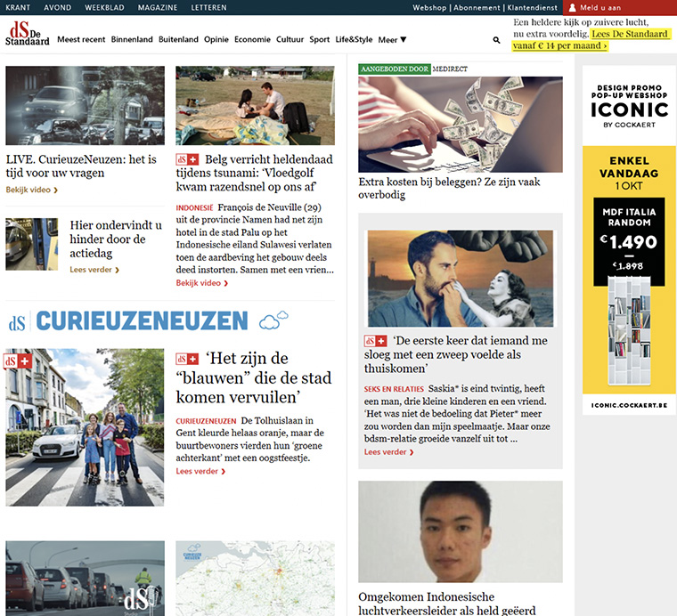Click 'Lees De Standaard vanaf € 14 per maand'
677x616 pixels.
[591, 40]
